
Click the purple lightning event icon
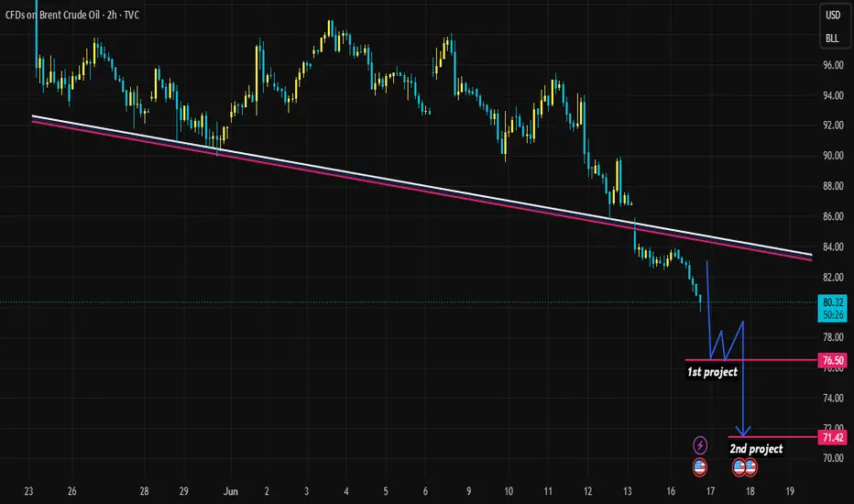700,445
